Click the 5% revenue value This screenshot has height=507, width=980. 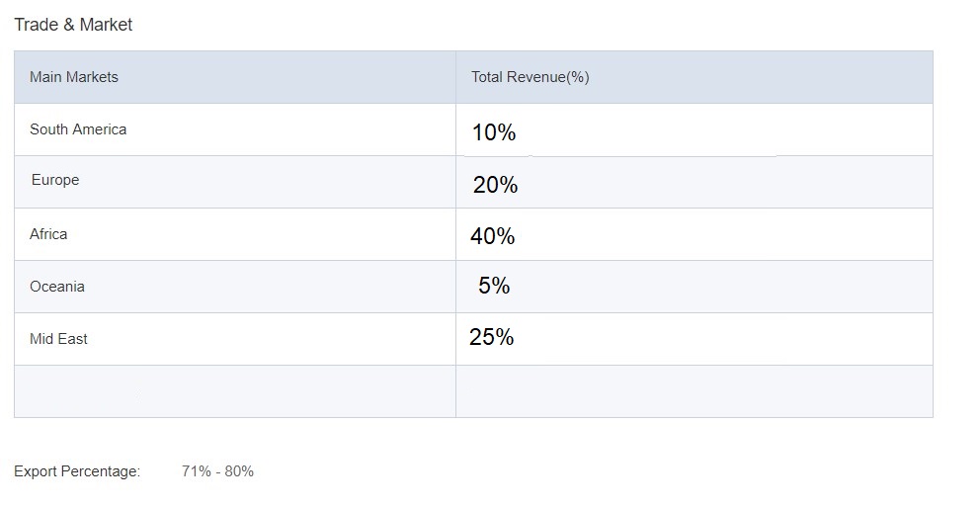click(494, 286)
